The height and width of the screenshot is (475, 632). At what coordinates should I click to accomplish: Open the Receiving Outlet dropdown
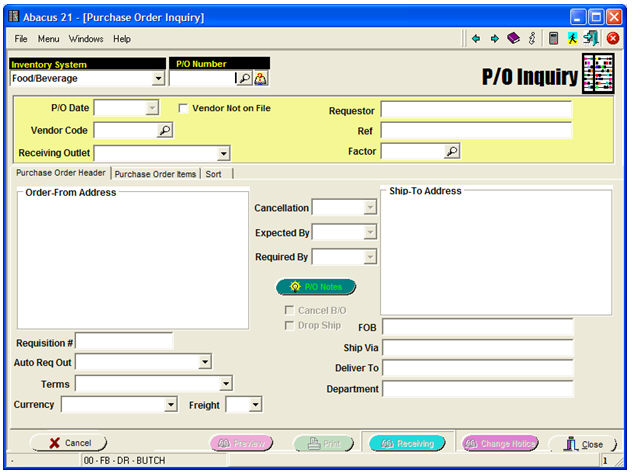[223, 153]
